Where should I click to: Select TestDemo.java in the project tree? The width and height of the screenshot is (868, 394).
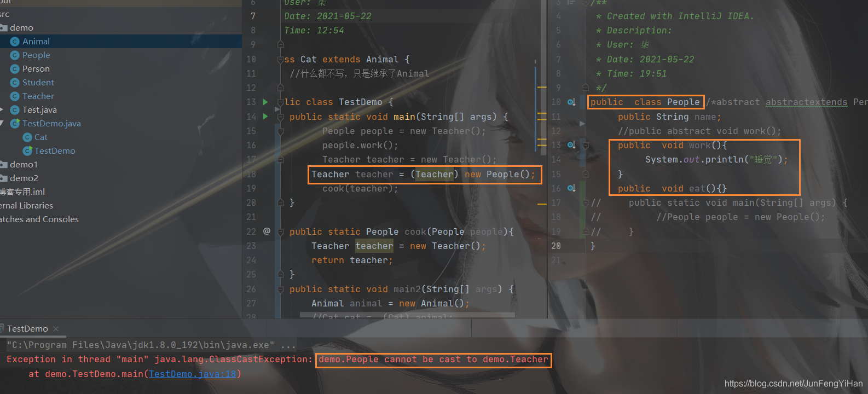(x=51, y=124)
